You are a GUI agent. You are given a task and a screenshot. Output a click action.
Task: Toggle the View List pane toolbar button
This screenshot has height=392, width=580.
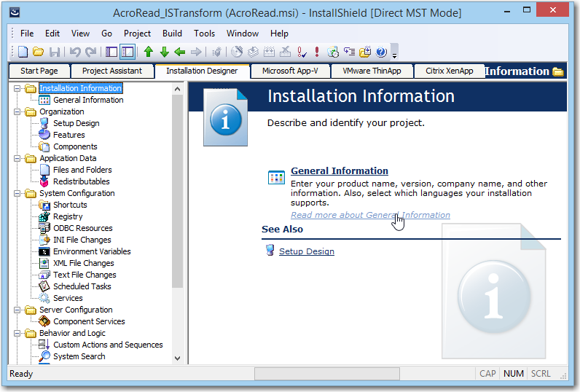[x=111, y=52]
